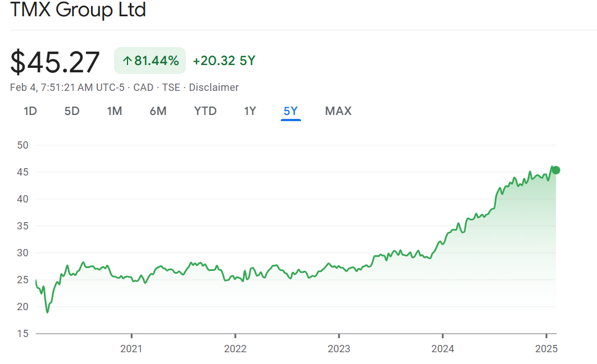
Task: Click the $45.27 stock price
Action: (55, 62)
